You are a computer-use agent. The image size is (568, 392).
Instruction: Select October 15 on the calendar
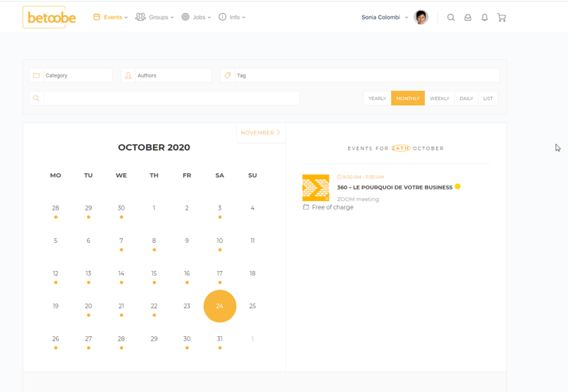(x=154, y=275)
